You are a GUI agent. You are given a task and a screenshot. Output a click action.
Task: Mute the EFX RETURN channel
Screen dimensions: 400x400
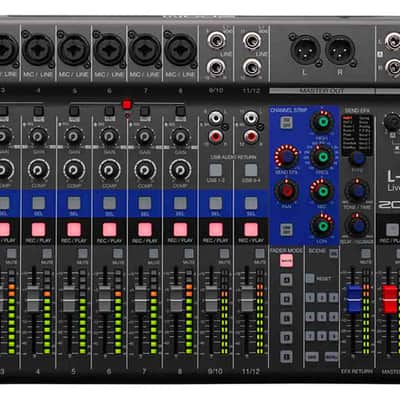[x=366, y=254]
